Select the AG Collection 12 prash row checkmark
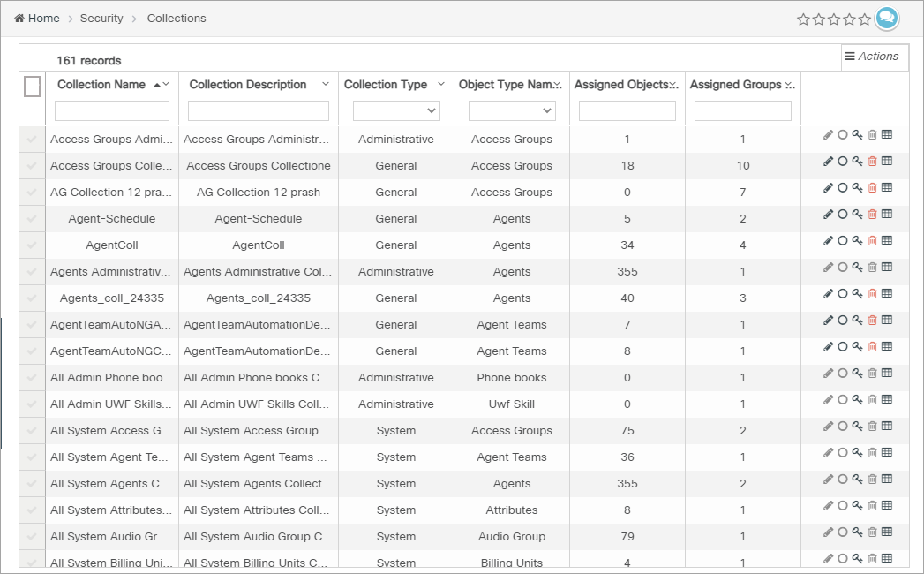The image size is (924, 574). pos(32,193)
